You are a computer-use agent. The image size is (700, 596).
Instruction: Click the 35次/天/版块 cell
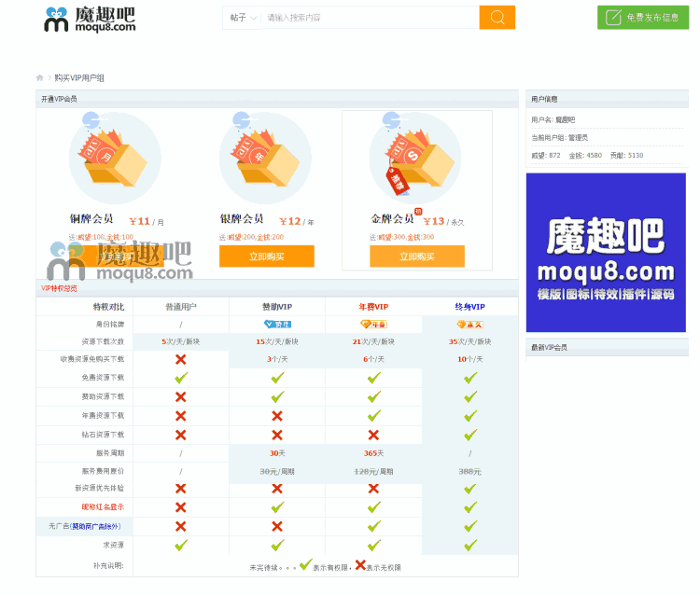469,341
